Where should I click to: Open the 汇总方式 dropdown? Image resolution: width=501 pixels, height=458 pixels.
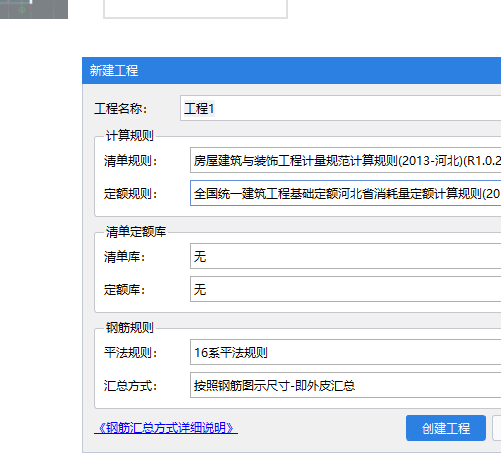point(345,385)
